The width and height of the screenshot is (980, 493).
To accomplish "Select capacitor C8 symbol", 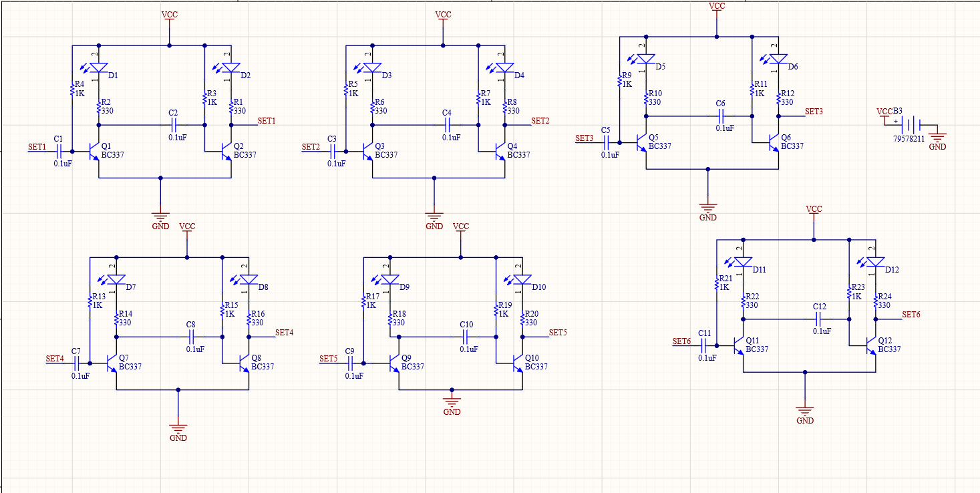I will [x=191, y=337].
